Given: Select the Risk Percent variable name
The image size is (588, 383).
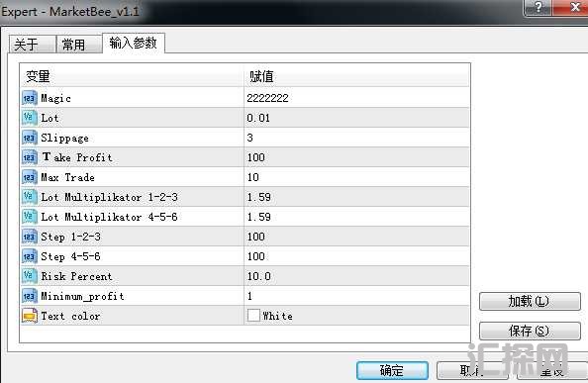Looking at the screenshot, I should [x=76, y=276].
